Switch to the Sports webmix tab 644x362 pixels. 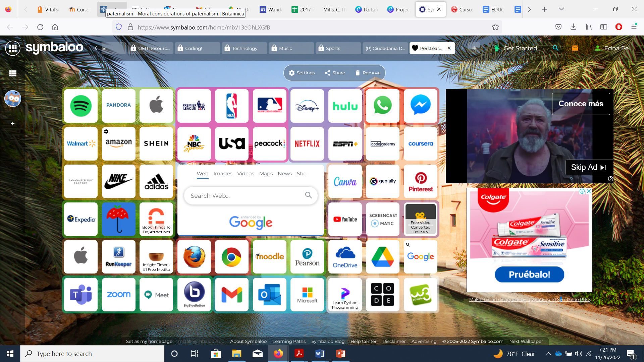coord(338,48)
